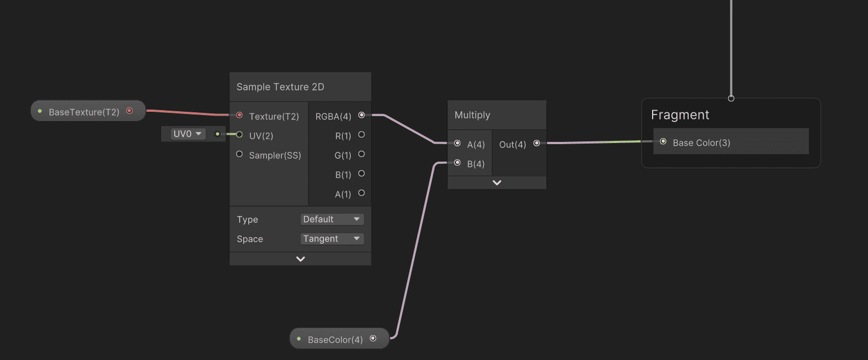Click the Multiply A(4) input port
The image size is (868, 360).
coord(457,143)
